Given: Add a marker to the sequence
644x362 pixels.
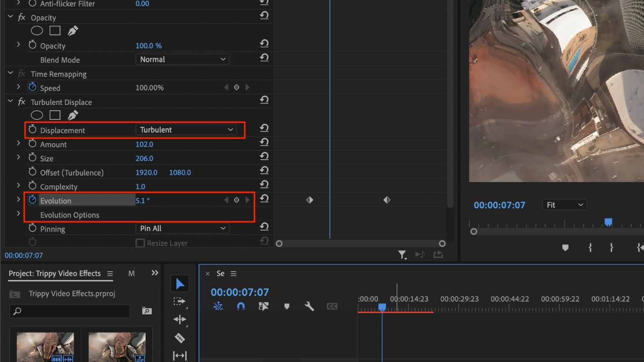Looking at the screenshot, I should coord(287,306).
